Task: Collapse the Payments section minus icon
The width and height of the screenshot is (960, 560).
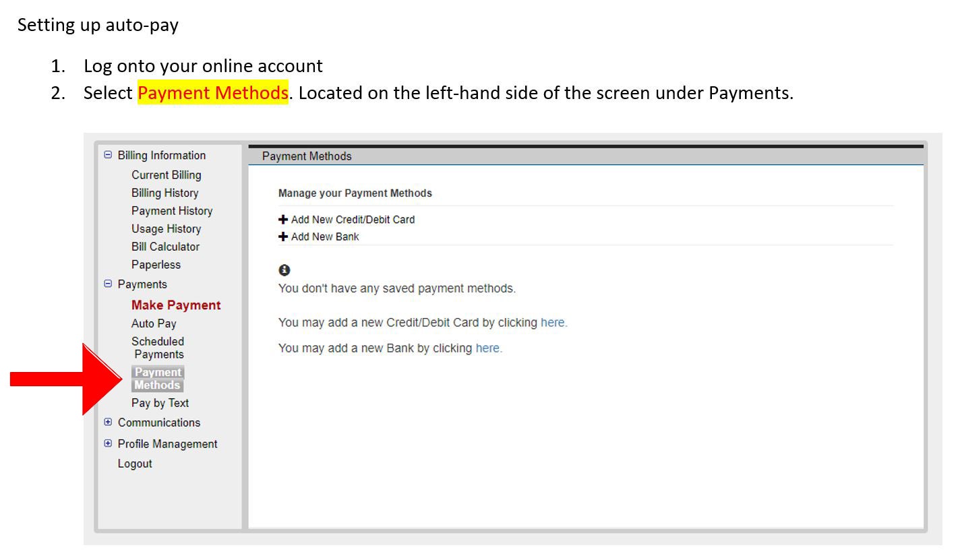Action: pyautogui.click(x=108, y=284)
